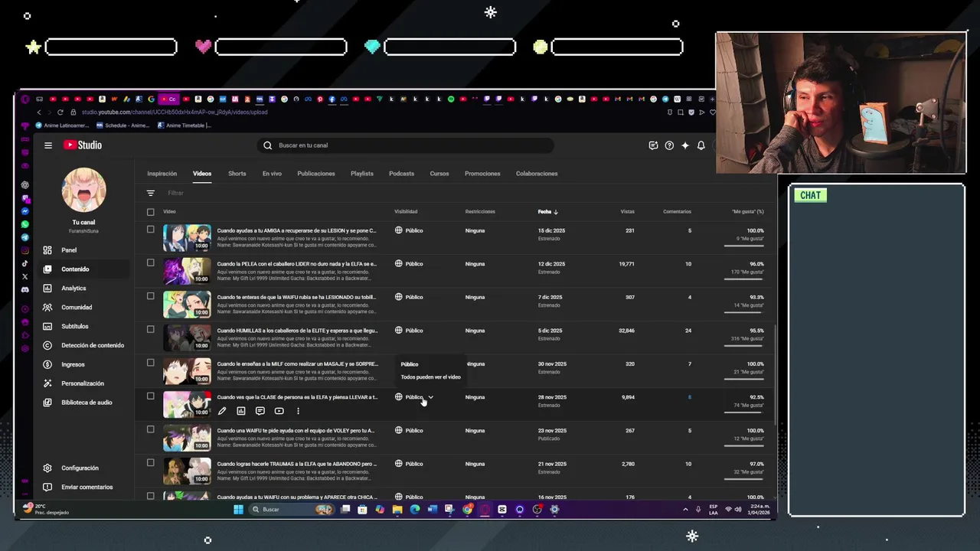The image size is (980, 551).
Task: Click the channel avatar picture
Action: pos(84,190)
